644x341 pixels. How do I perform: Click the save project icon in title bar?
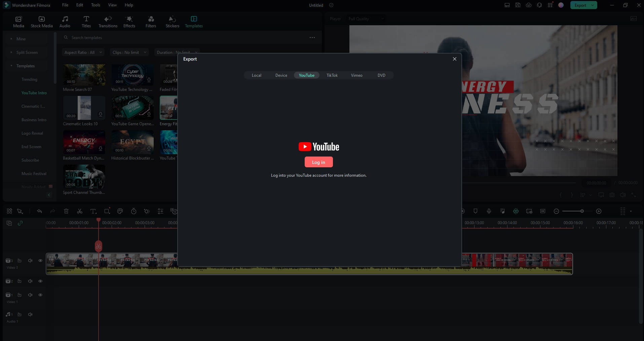point(518,5)
